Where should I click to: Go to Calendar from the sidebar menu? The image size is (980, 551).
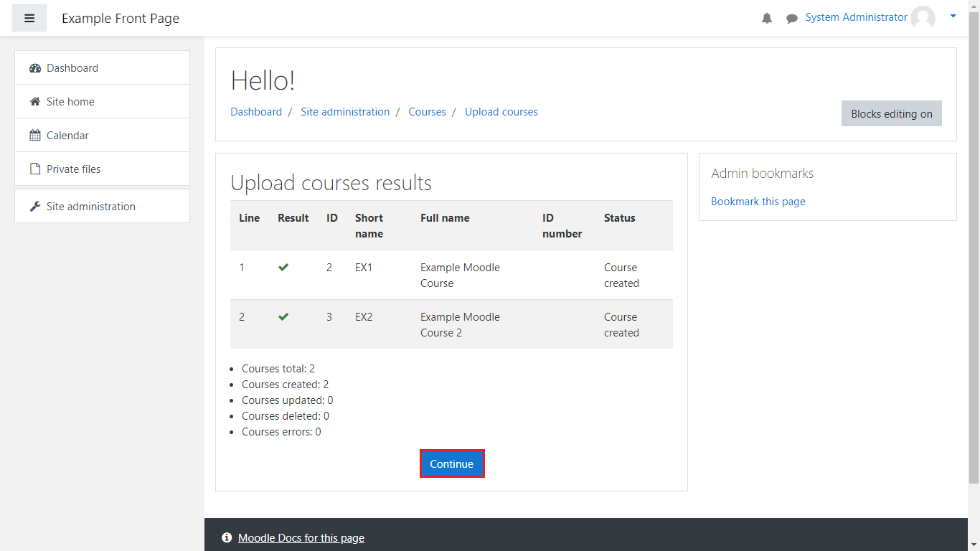67,136
